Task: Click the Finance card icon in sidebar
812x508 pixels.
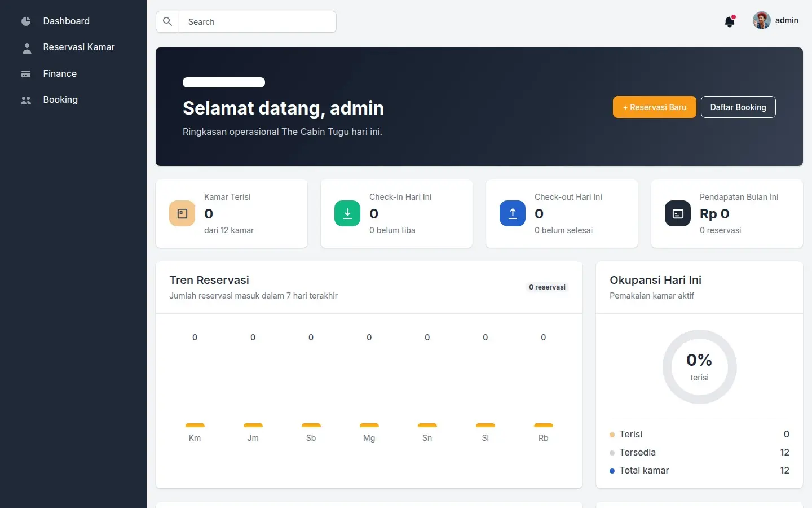Action: 26,74
